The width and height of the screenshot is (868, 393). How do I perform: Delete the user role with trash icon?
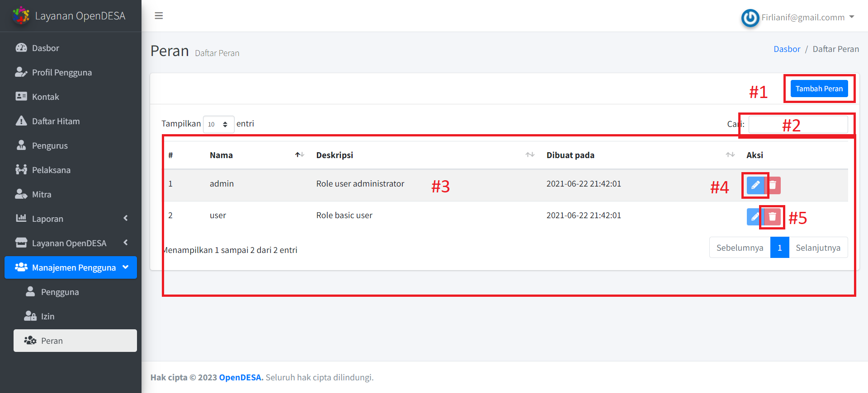click(x=772, y=217)
